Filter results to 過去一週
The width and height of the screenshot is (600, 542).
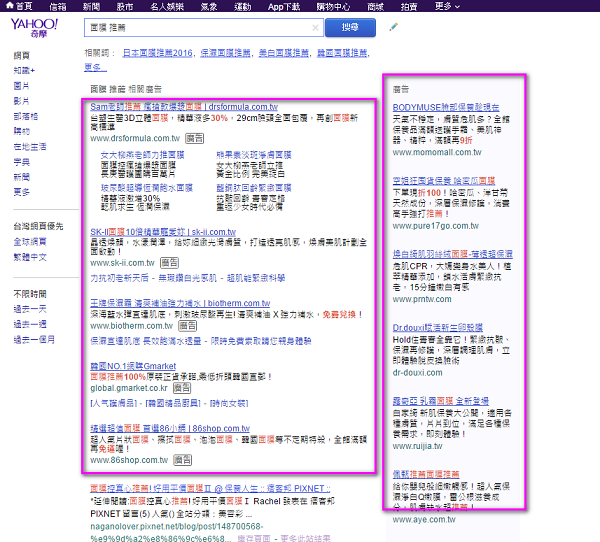30,324
